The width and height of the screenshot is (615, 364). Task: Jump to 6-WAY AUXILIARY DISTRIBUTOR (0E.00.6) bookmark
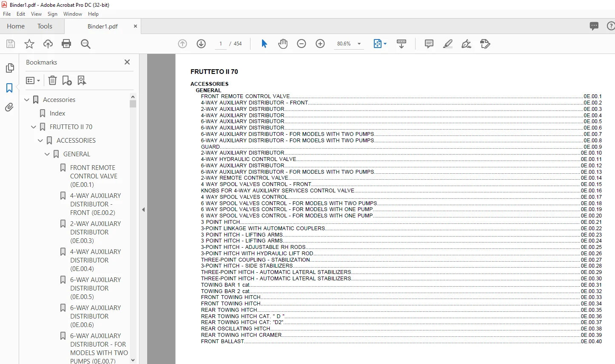(x=95, y=316)
